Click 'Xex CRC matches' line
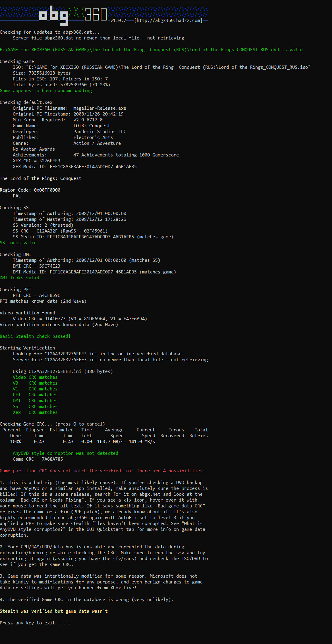 pyautogui.click(x=35, y=412)
